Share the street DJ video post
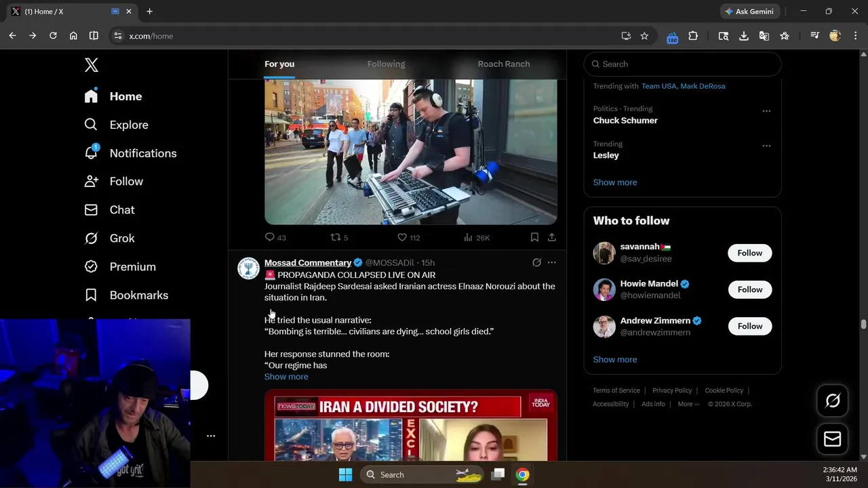 click(552, 237)
